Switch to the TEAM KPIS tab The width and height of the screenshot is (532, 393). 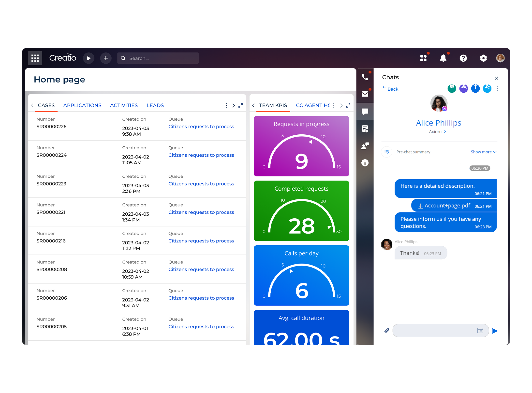click(273, 105)
